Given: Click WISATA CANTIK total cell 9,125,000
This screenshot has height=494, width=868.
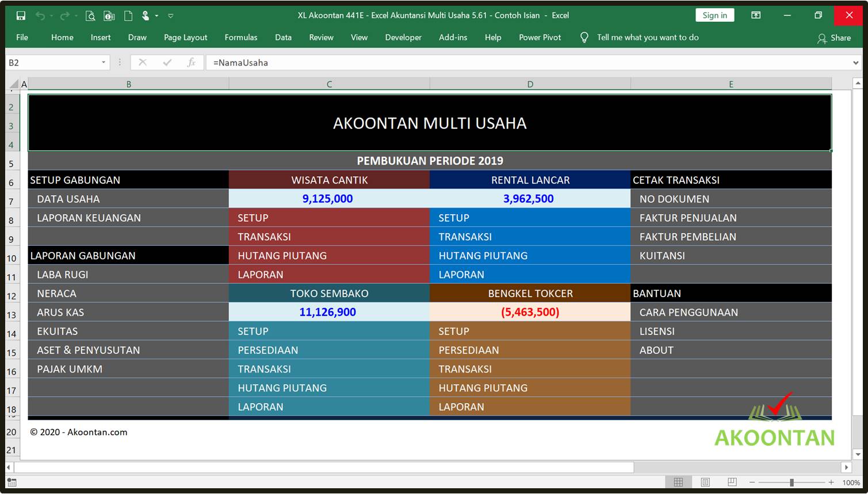Looking at the screenshot, I should pos(328,199).
